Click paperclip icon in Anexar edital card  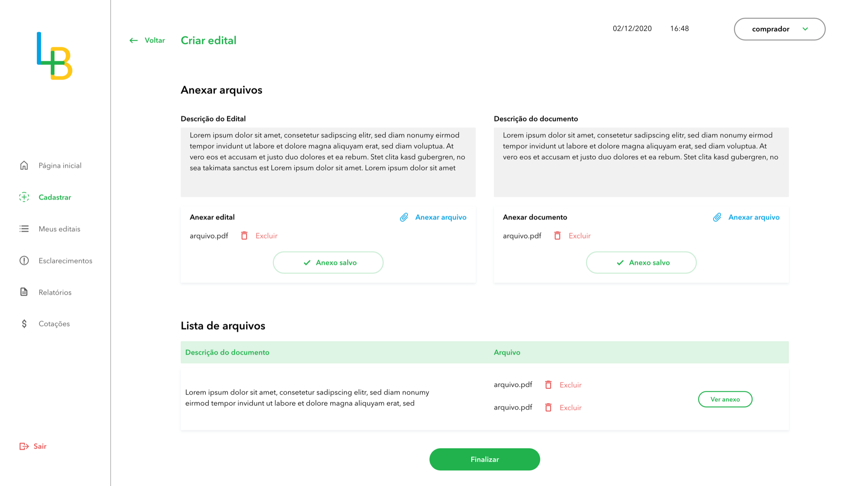(404, 217)
